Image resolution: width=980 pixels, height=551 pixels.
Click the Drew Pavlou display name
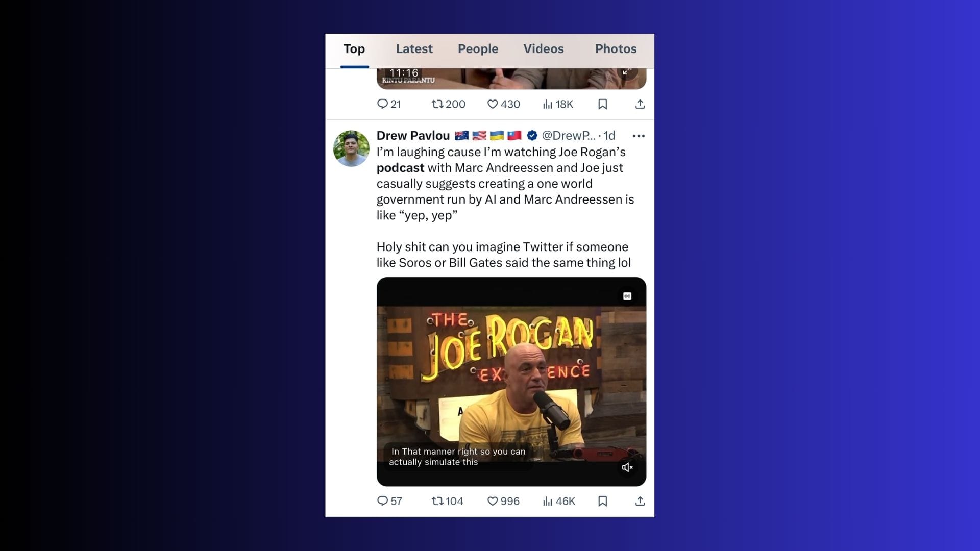(x=413, y=136)
